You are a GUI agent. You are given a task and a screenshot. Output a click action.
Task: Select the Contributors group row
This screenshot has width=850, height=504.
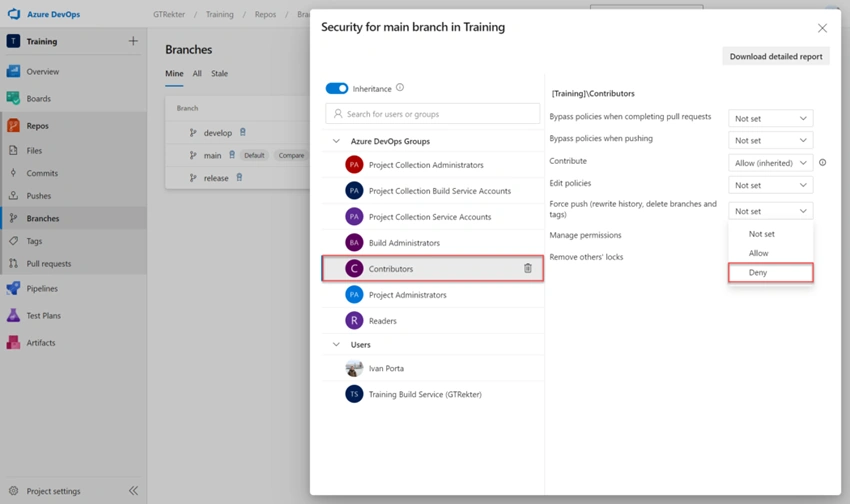point(432,268)
